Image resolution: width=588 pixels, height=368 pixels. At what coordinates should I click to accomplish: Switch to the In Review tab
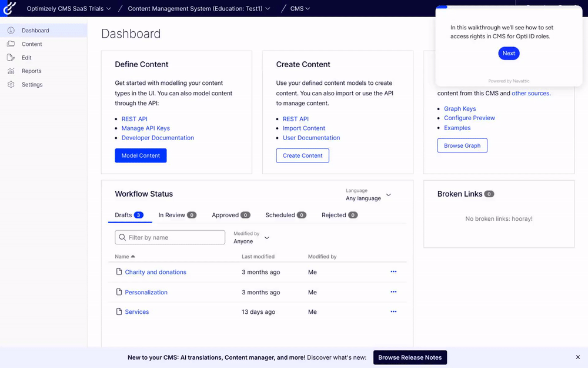click(x=177, y=216)
